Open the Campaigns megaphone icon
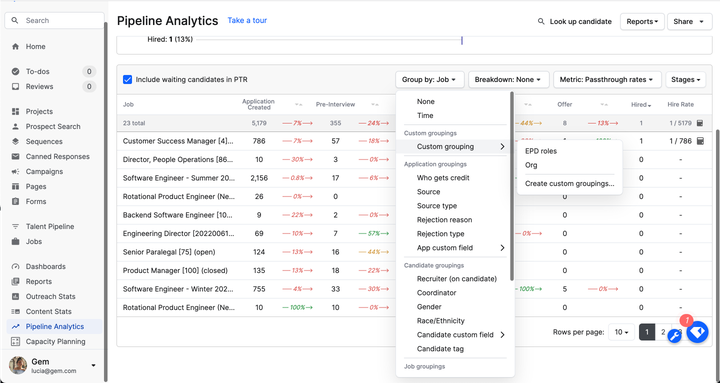The height and width of the screenshot is (383, 720). click(16, 171)
